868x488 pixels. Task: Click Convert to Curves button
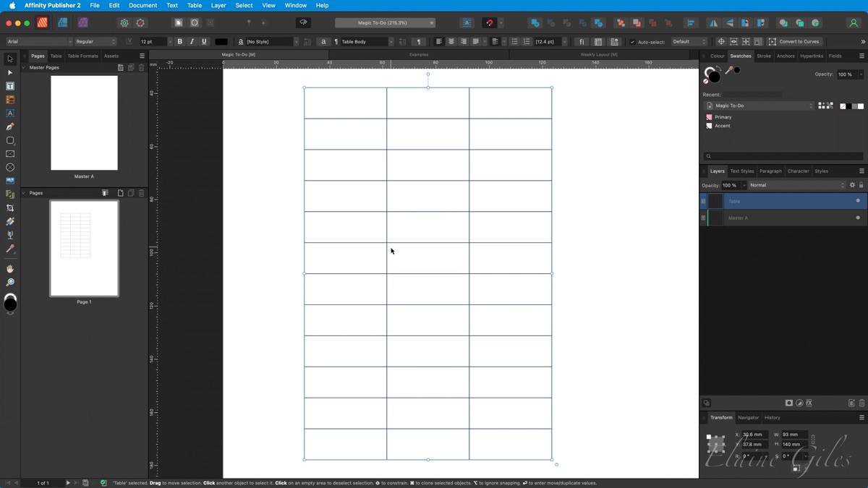(794, 42)
